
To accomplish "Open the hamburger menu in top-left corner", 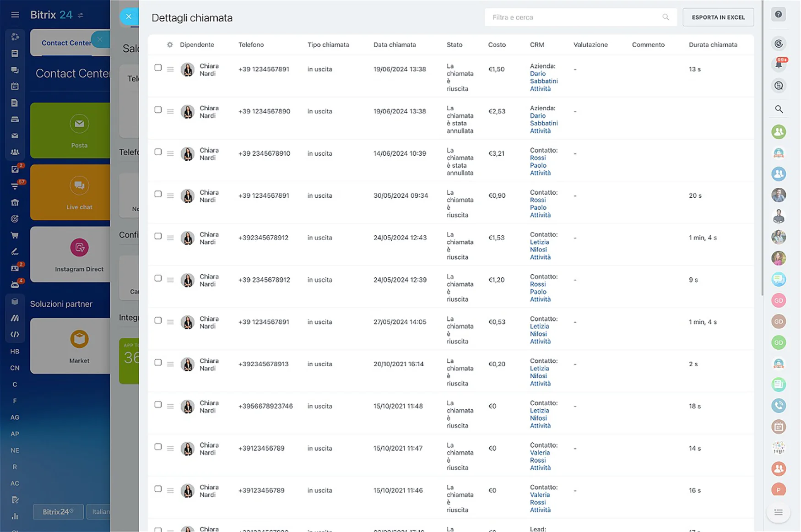I will pyautogui.click(x=15, y=15).
